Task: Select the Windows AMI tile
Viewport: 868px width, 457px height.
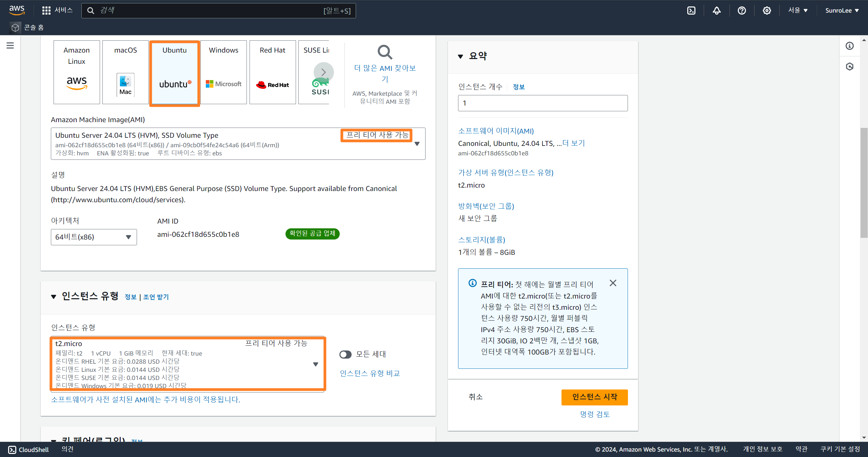Action: 223,72
